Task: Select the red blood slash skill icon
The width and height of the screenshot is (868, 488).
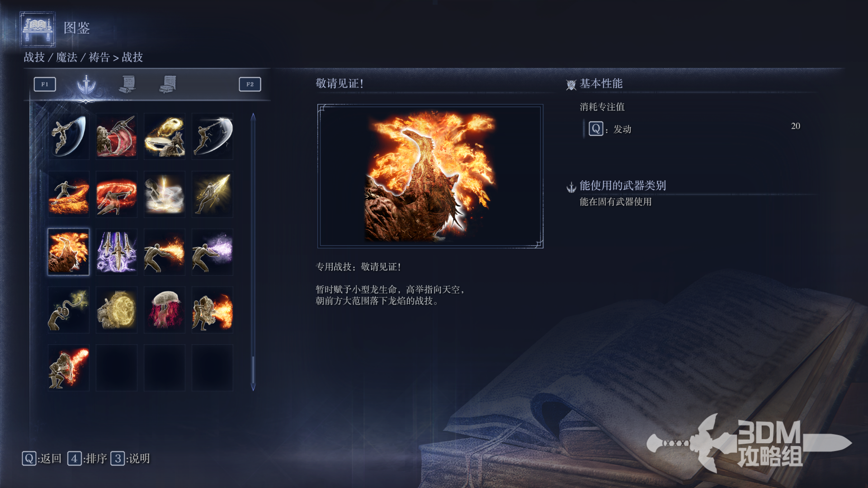Action: click(x=117, y=136)
